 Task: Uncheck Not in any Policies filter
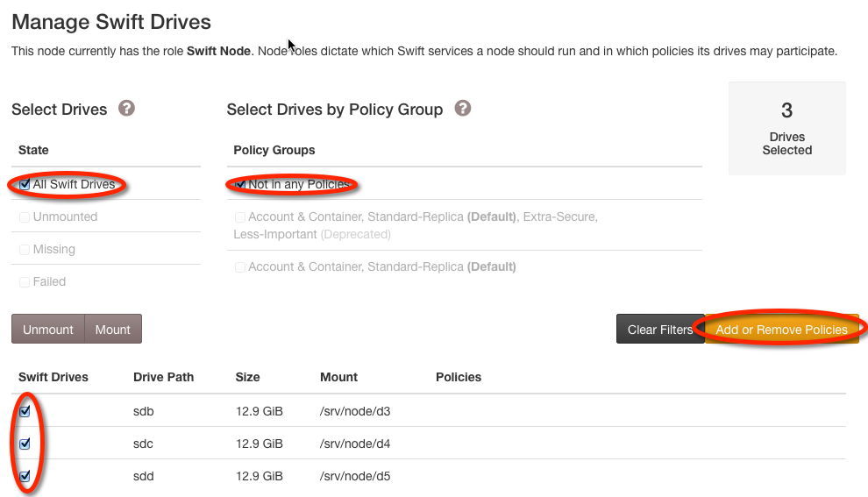(x=240, y=184)
